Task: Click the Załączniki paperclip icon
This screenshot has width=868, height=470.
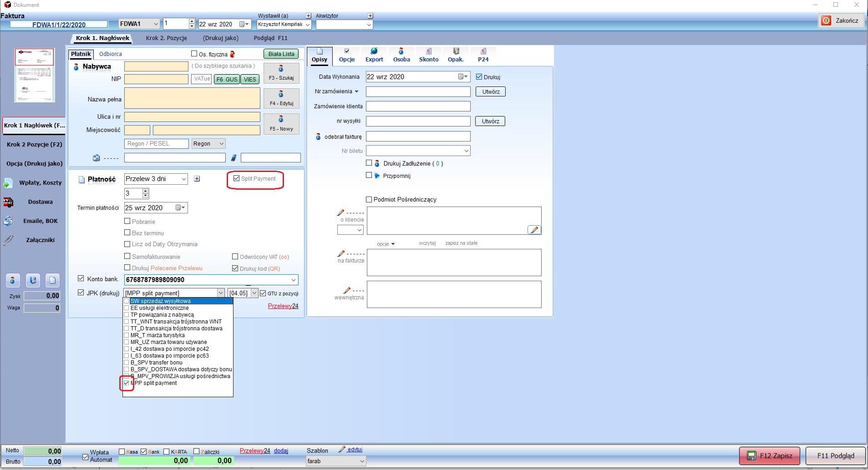Action: (8, 240)
